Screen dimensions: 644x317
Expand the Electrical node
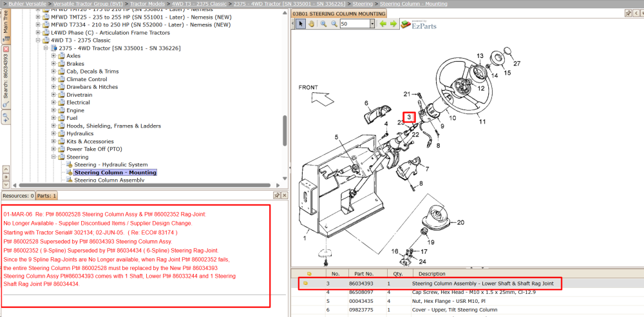coord(54,102)
